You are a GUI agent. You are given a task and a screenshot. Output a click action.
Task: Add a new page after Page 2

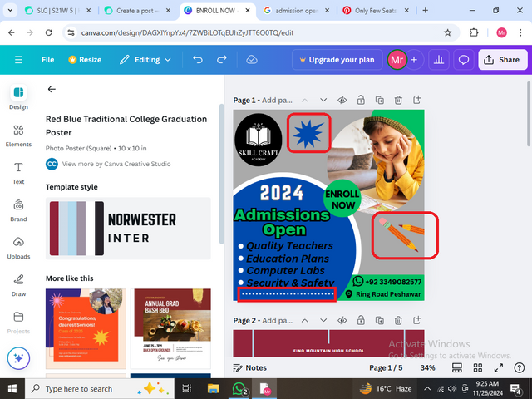pos(416,320)
